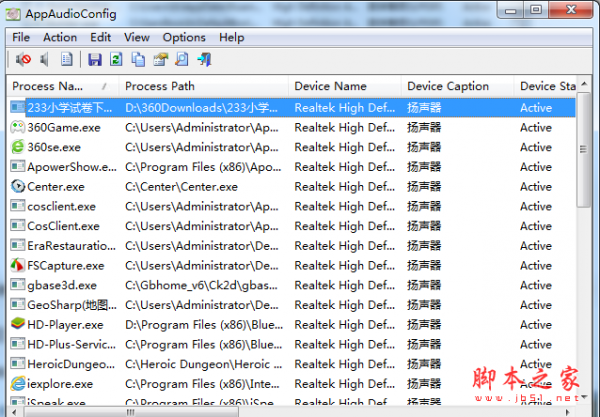Sort by Process Path column header
Viewport: 600px width, 417px height.
(x=203, y=86)
